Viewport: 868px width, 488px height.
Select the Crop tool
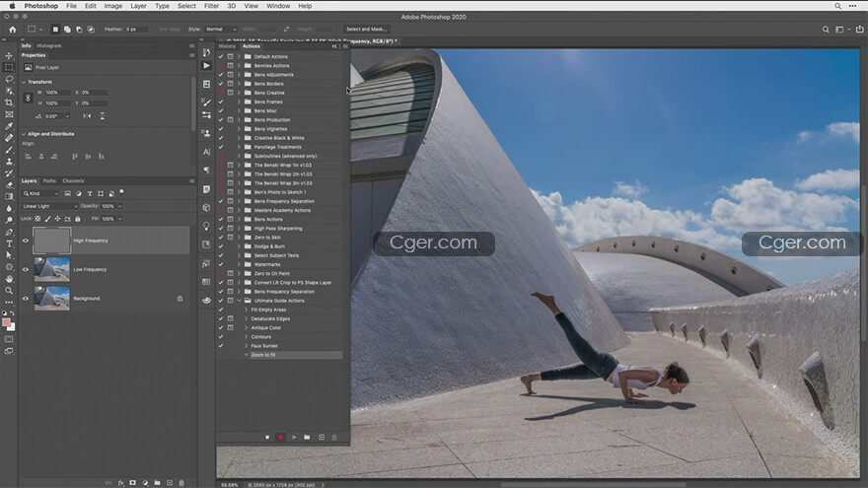pos(9,103)
